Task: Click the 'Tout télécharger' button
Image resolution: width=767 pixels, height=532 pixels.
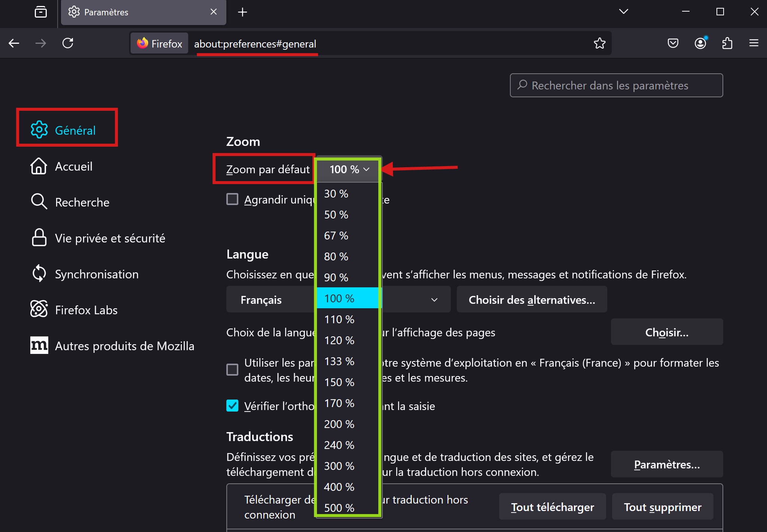Action: tap(552, 507)
